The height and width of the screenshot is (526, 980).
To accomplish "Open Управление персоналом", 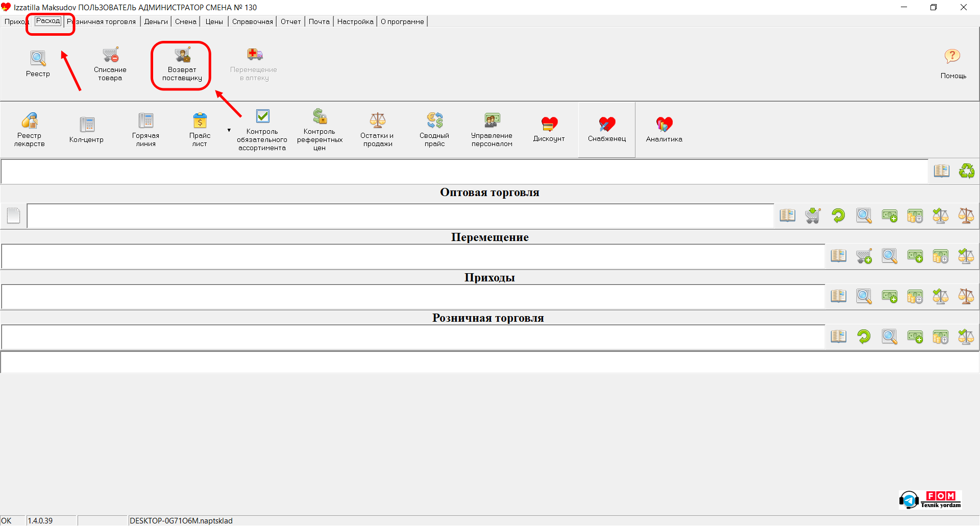I will [492, 130].
